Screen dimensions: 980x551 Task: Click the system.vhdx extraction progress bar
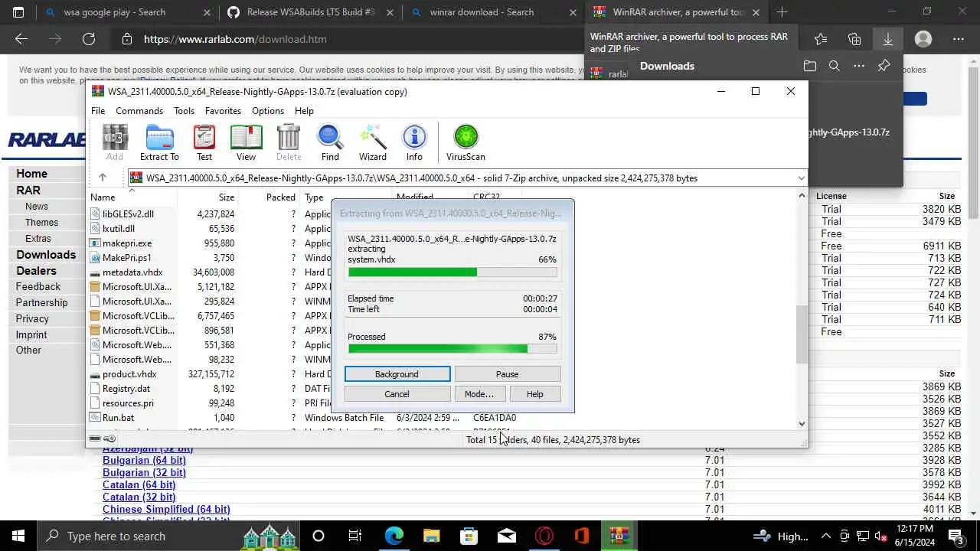click(x=452, y=272)
